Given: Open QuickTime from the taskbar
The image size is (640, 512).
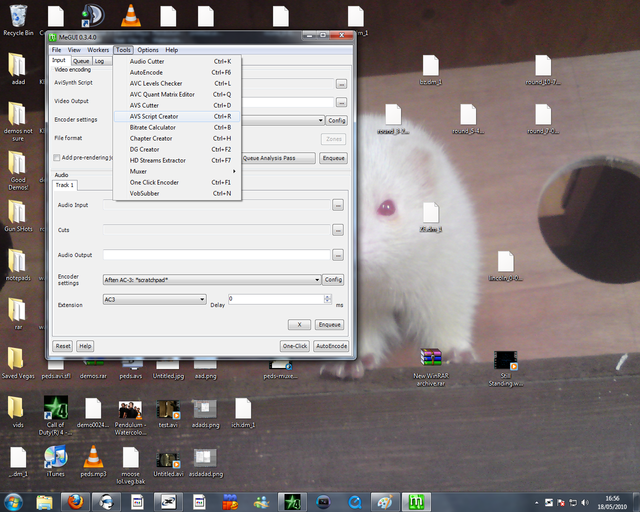Looking at the screenshot, I should (354, 502).
